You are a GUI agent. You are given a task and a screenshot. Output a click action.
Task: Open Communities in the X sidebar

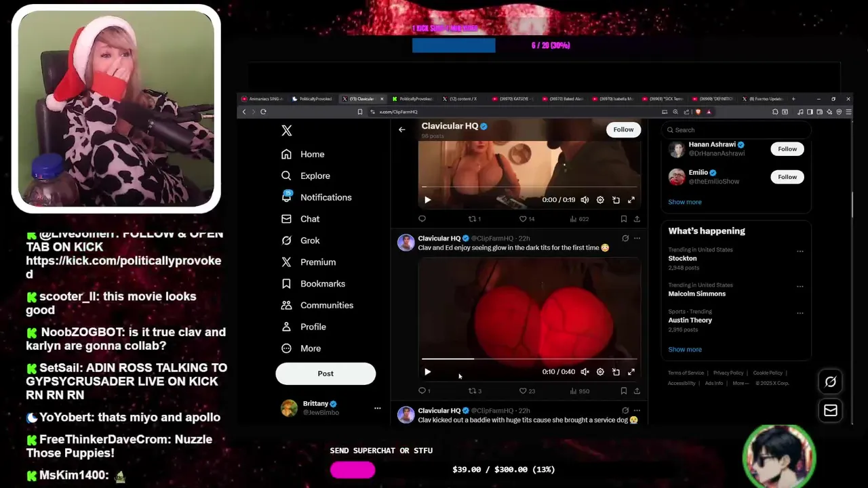(x=317, y=305)
